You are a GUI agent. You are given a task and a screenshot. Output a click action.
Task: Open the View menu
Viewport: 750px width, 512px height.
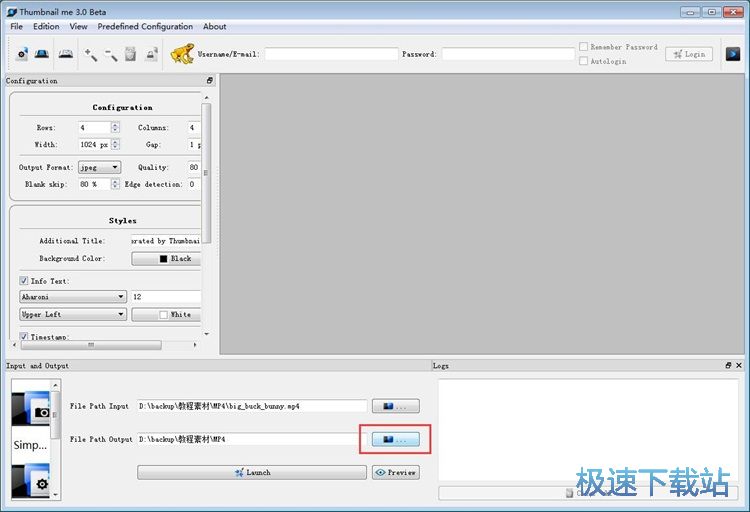[x=78, y=26]
